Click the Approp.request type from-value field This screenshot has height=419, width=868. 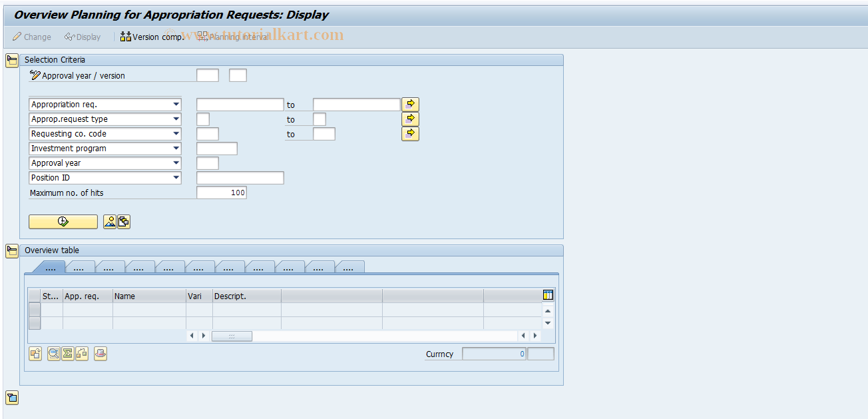[x=203, y=119]
